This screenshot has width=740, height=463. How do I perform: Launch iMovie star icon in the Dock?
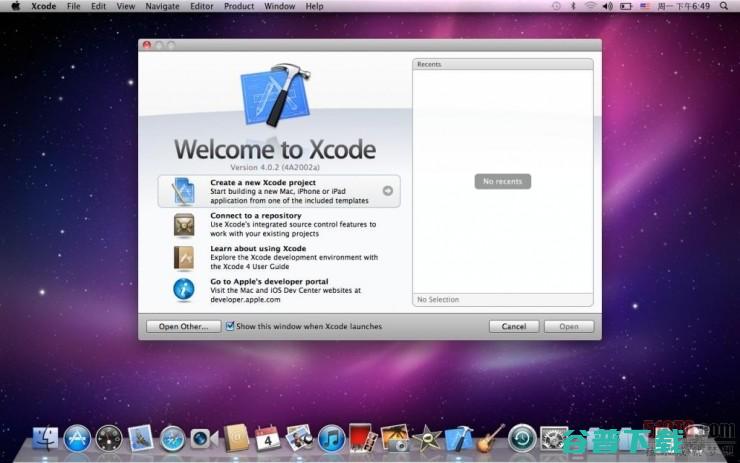(426, 438)
